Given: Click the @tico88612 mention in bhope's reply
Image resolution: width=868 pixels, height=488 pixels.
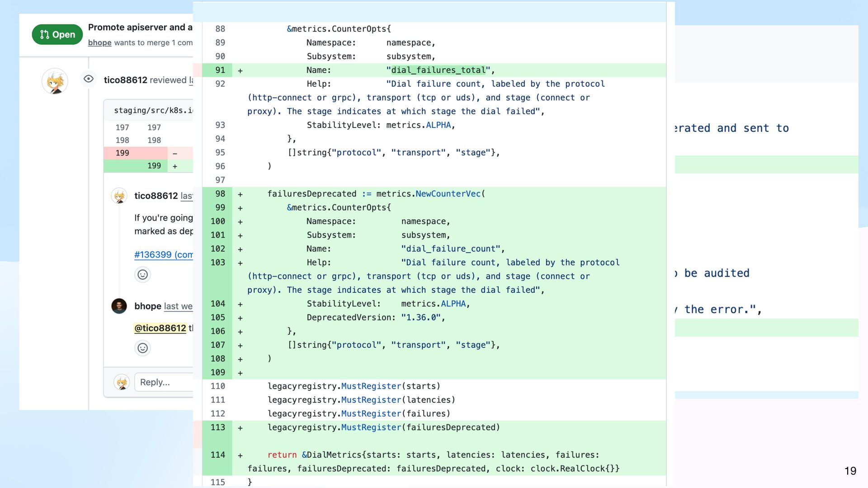Looking at the screenshot, I should [x=160, y=328].
